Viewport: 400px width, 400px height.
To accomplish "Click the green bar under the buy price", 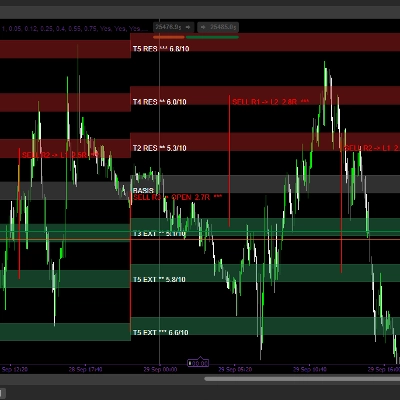I will coord(212,37).
